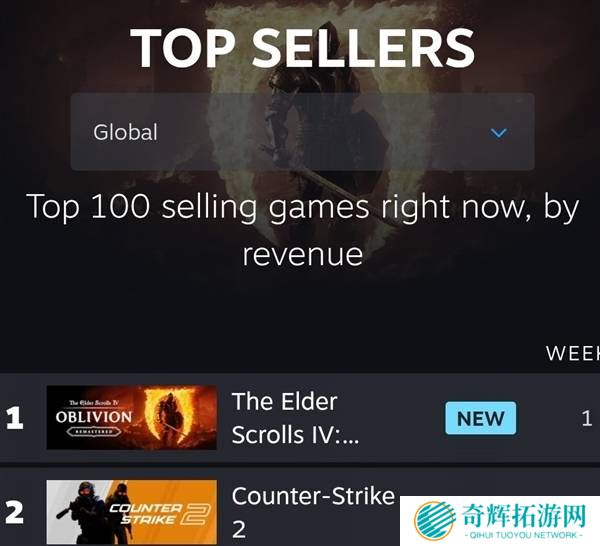Open the Global region dropdown

click(302, 132)
